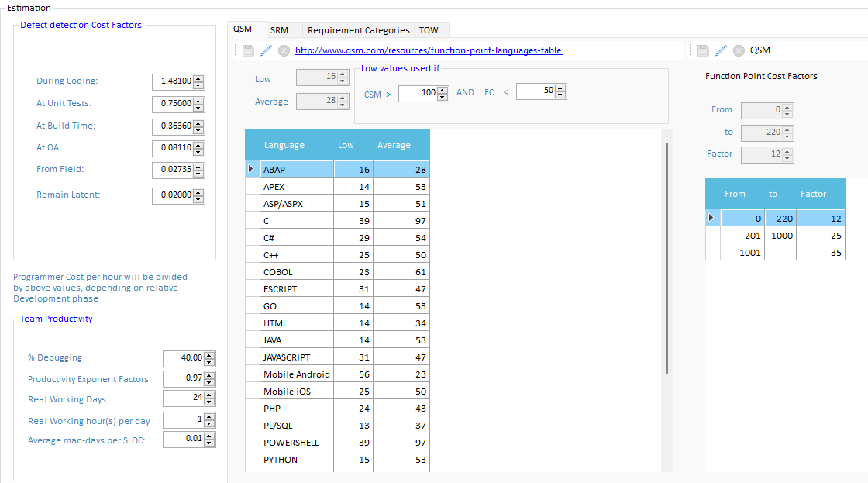Click the cancel icon in the Function Point toolbar

(x=739, y=50)
